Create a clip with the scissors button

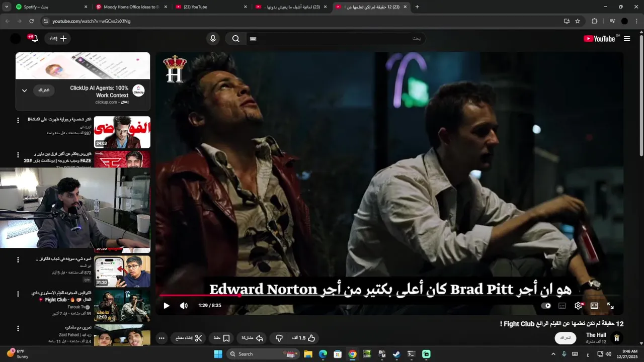[189, 338]
